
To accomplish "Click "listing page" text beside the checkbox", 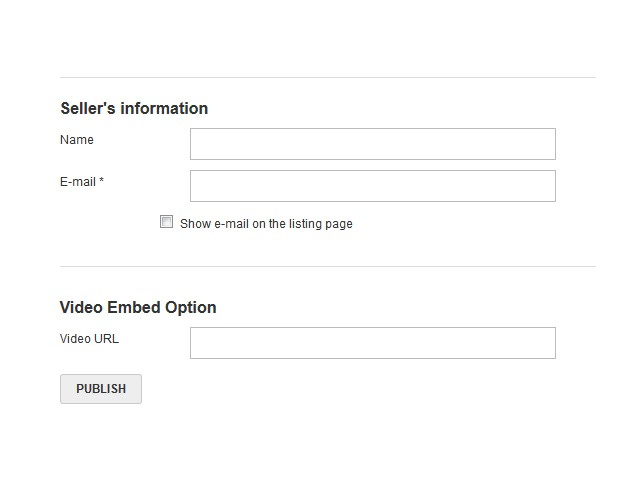I will [x=321, y=224].
